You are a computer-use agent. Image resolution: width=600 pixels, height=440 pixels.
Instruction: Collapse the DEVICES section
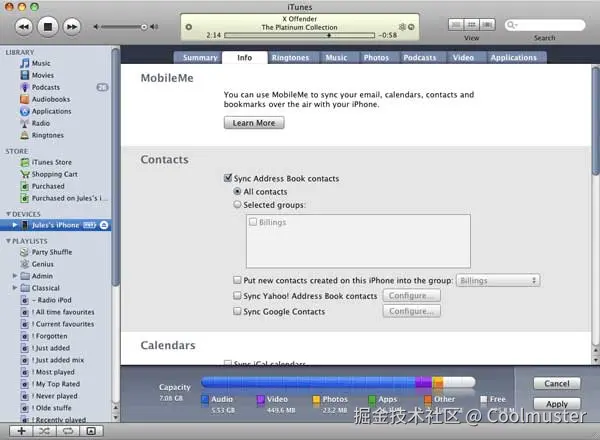tap(8, 214)
